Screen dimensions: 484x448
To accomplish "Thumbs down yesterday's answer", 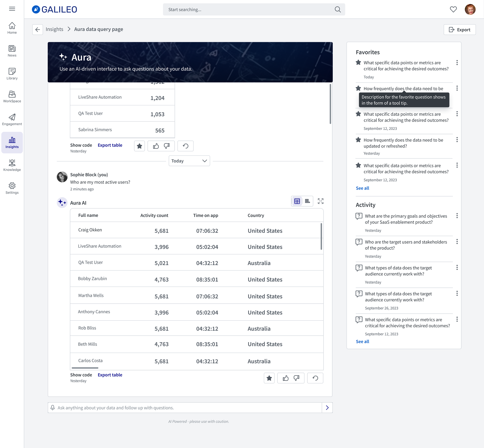I will pos(167,146).
